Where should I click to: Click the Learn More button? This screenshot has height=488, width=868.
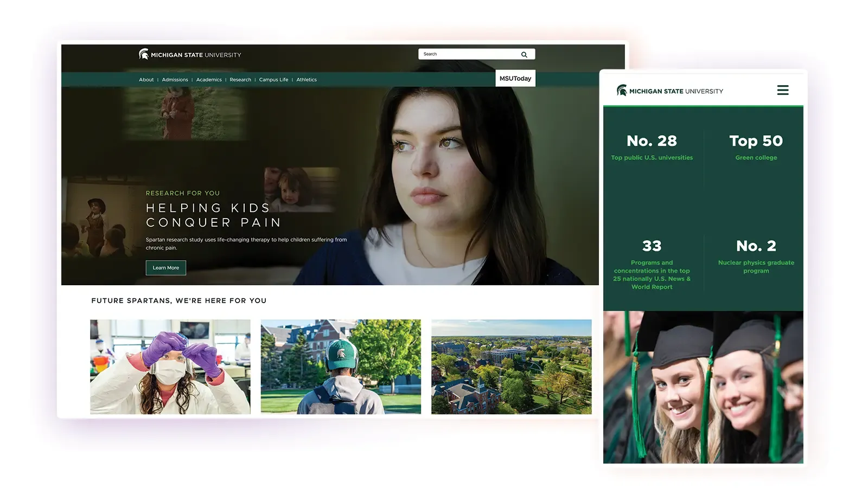(165, 267)
